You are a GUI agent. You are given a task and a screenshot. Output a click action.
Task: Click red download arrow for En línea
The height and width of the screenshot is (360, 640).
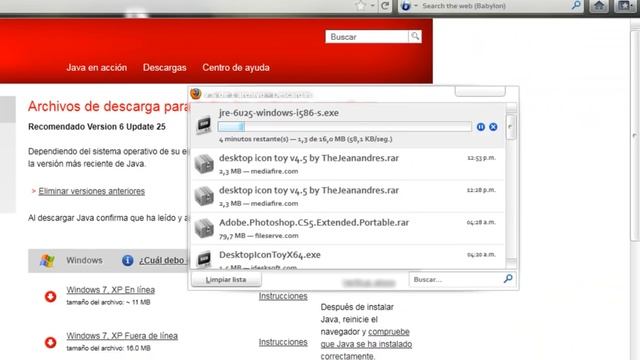click(x=51, y=296)
